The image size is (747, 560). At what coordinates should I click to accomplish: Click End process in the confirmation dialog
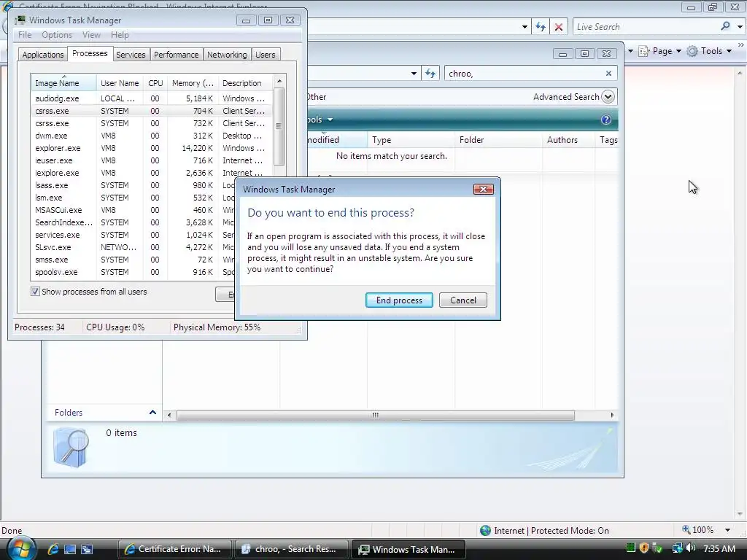(399, 300)
